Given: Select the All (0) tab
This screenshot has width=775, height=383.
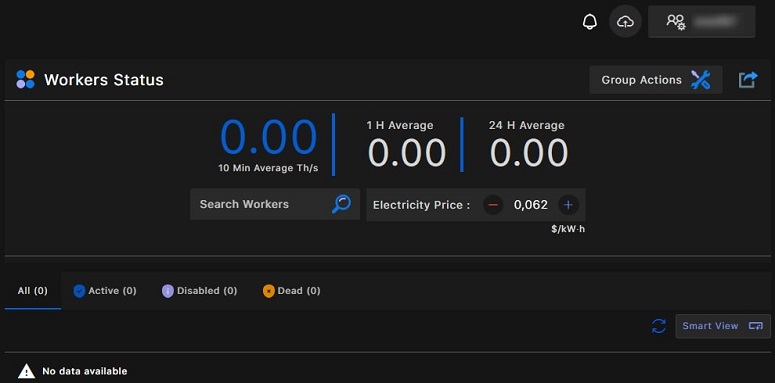Looking at the screenshot, I should pyautogui.click(x=33, y=291).
